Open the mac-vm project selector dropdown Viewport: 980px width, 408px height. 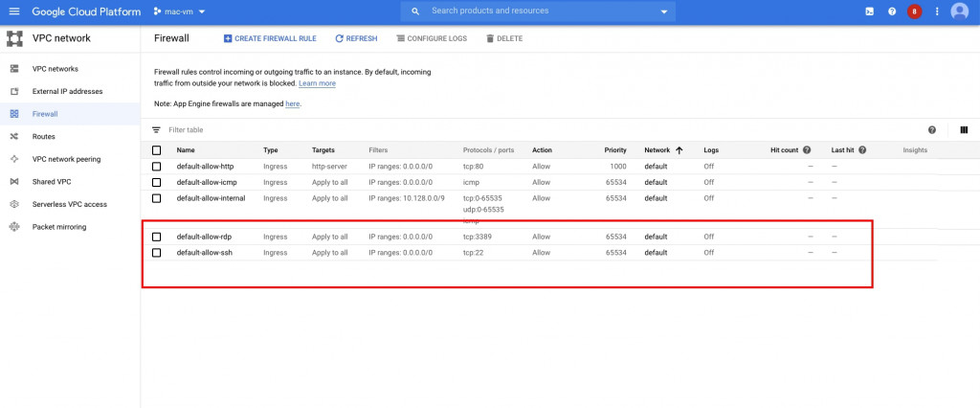coord(180,11)
